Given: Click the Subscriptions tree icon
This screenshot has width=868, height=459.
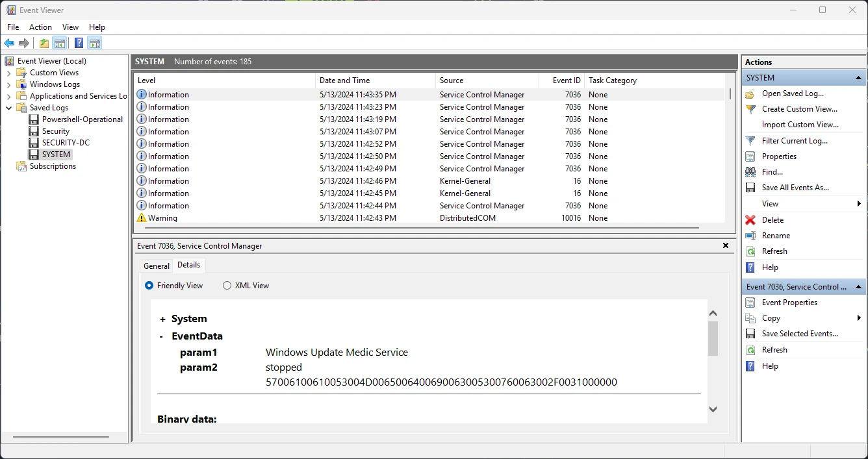Looking at the screenshot, I should 21,166.
